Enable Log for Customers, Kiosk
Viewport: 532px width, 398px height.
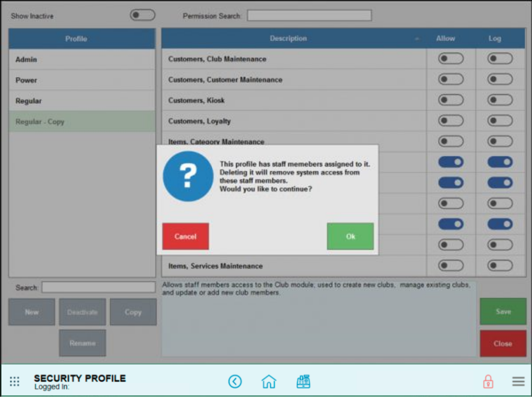point(500,100)
